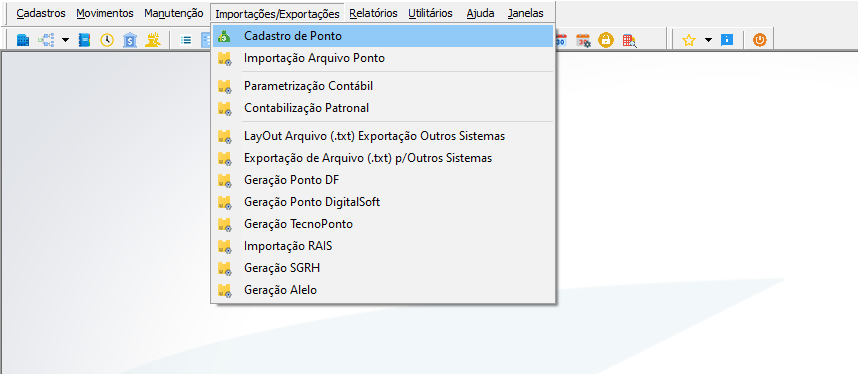Open the Relatórios menu
The width and height of the screenshot is (858, 374).
(x=374, y=13)
